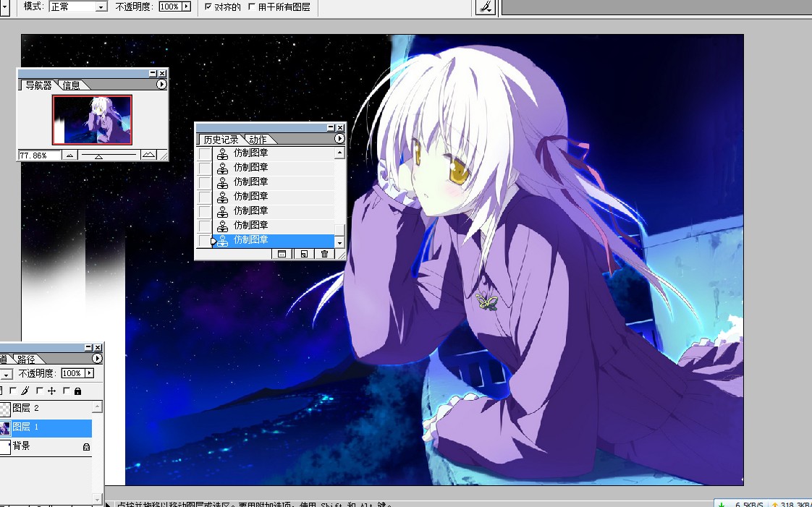Click the Navigator zoom slider handle

point(98,155)
